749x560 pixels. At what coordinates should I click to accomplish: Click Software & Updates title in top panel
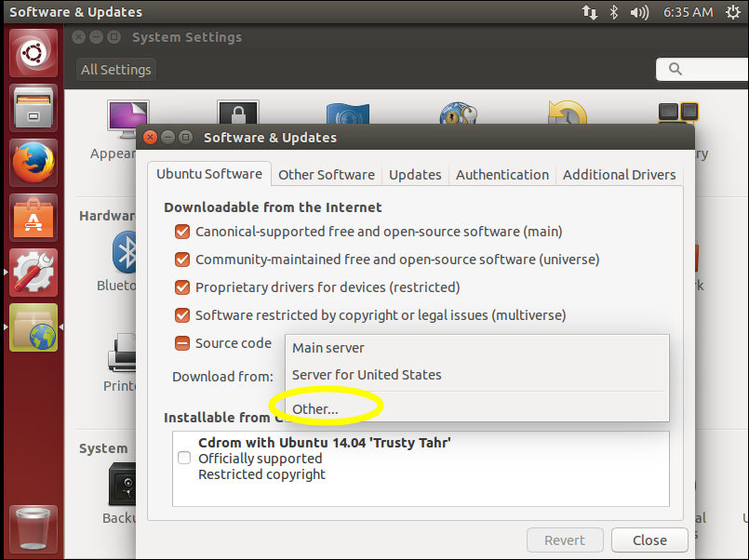point(76,12)
